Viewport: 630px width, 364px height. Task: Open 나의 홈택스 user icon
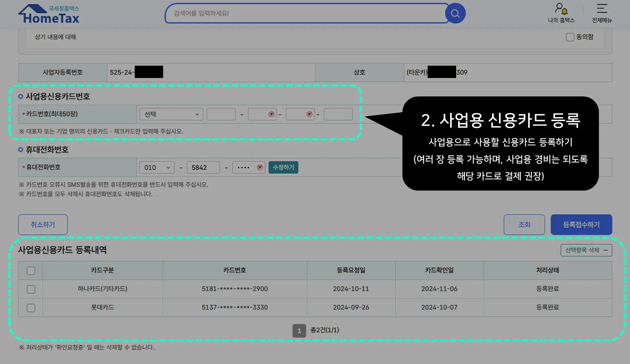(561, 9)
